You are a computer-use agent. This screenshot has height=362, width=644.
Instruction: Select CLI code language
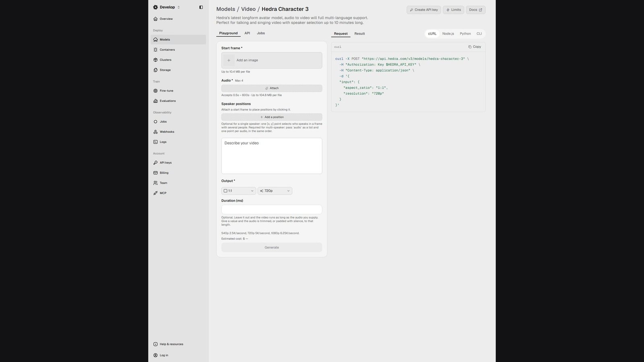coord(479,34)
